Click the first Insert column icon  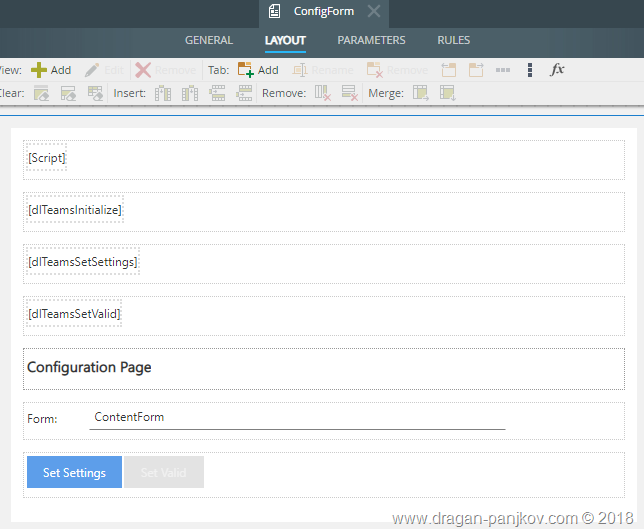pos(163,94)
